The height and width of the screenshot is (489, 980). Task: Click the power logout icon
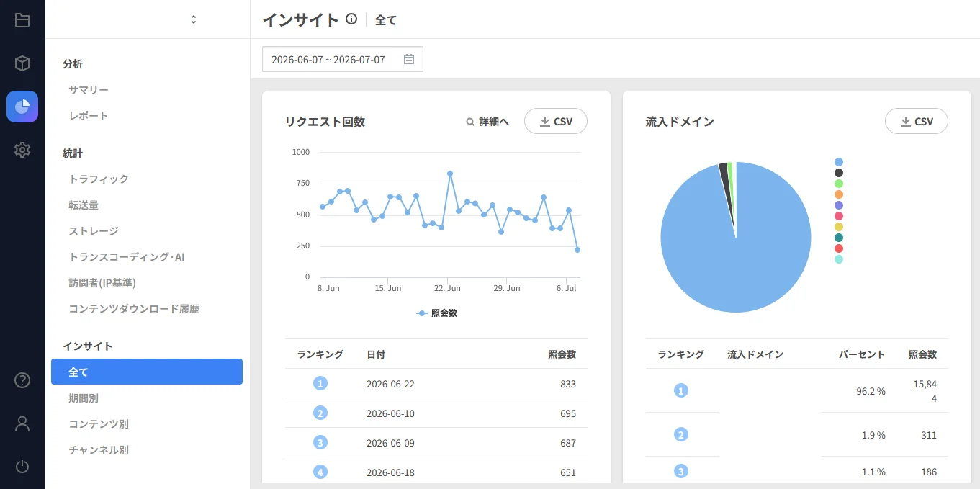pos(22,467)
